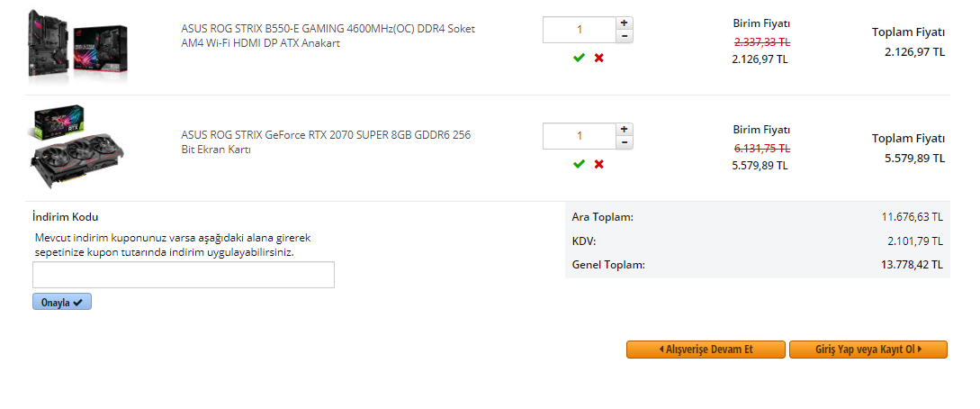
Task: Click the graphics card quantity input field
Action: coord(579,136)
